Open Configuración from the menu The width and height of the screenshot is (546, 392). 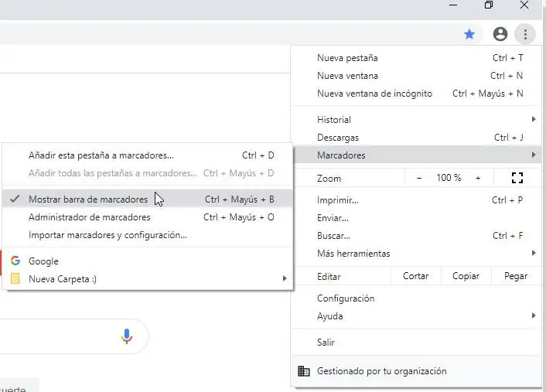pos(346,298)
